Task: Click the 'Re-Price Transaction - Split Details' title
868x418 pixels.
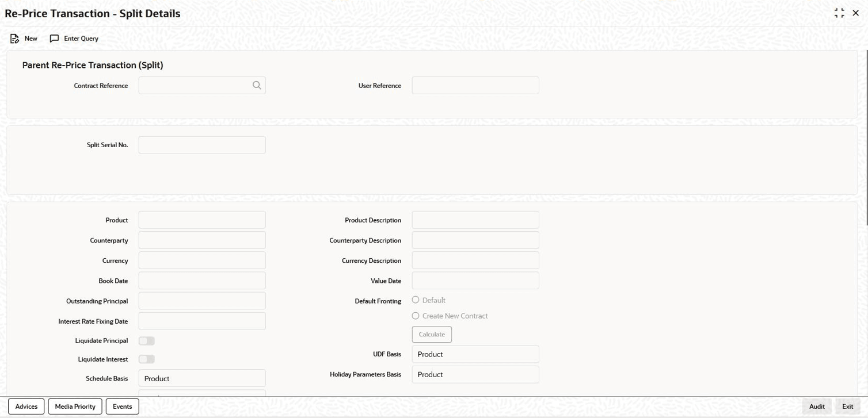Action: point(93,13)
